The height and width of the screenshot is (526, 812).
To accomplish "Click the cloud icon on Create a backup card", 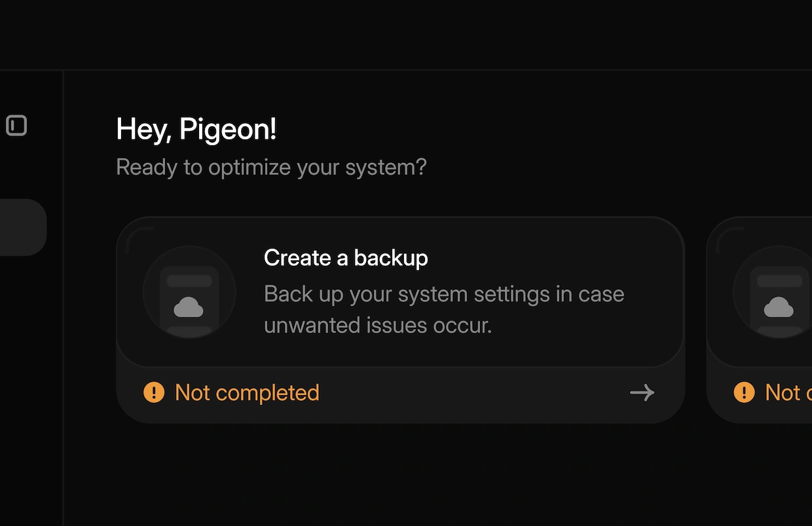I will [189, 306].
